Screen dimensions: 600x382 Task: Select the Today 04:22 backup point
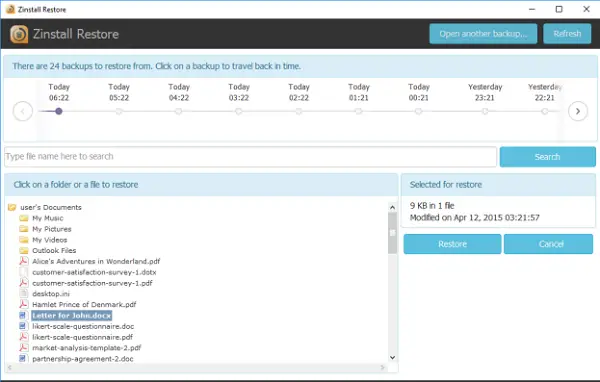179,111
